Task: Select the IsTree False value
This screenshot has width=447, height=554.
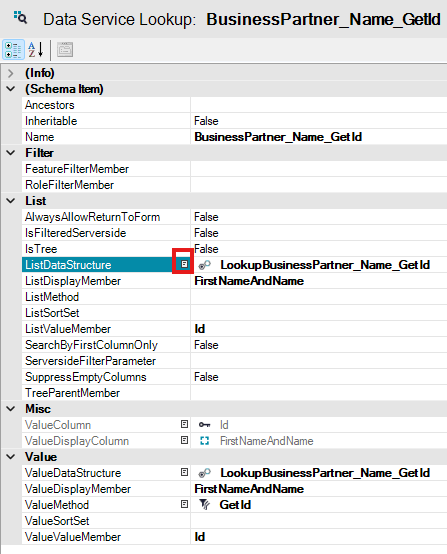Action: click(206, 249)
